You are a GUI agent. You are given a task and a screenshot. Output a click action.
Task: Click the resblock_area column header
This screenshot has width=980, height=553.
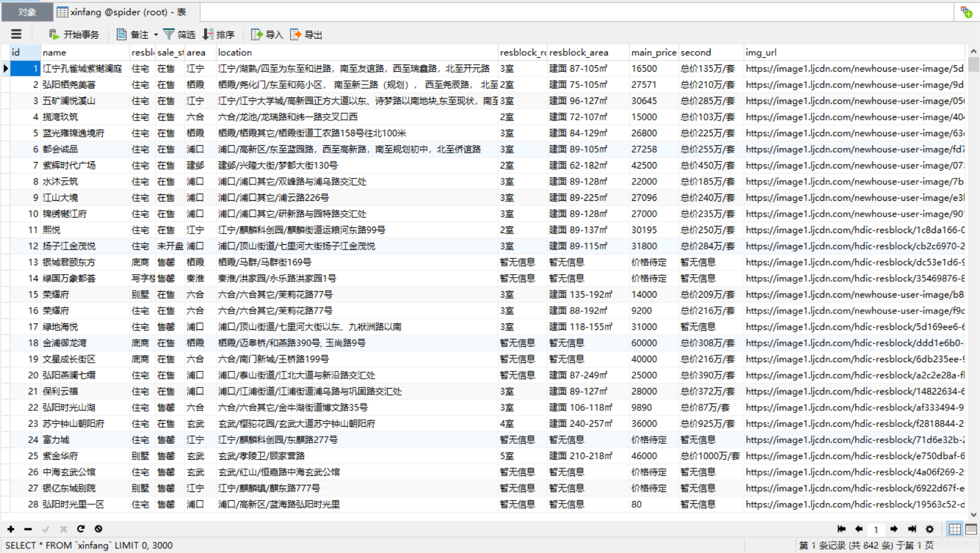tap(588, 52)
